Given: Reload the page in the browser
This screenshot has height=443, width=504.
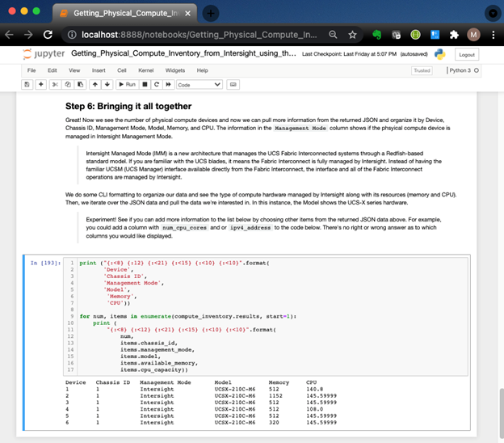Looking at the screenshot, I should (48, 35).
